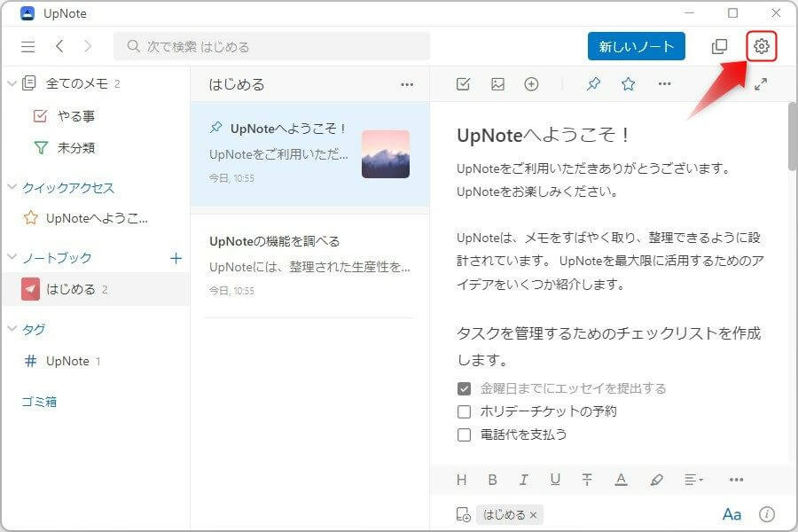
Task: Remove the はじめる notebook tag
Action: (x=533, y=515)
